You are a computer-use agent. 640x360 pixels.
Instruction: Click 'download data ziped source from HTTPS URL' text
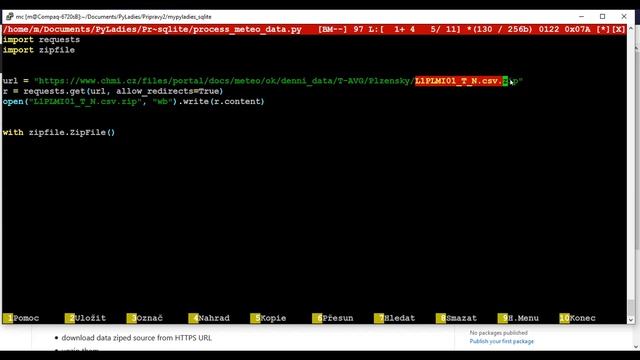click(137, 338)
